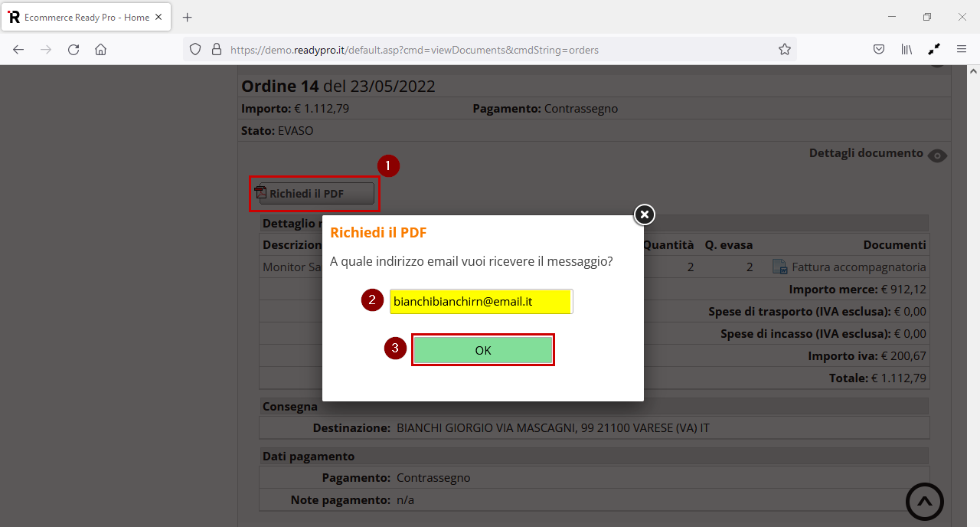Image resolution: width=980 pixels, height=527 pixels.
Task: Select the "Ecommerce Ready Pro - Home" tab
Action: pyautogui.click(x=84, y=16)
